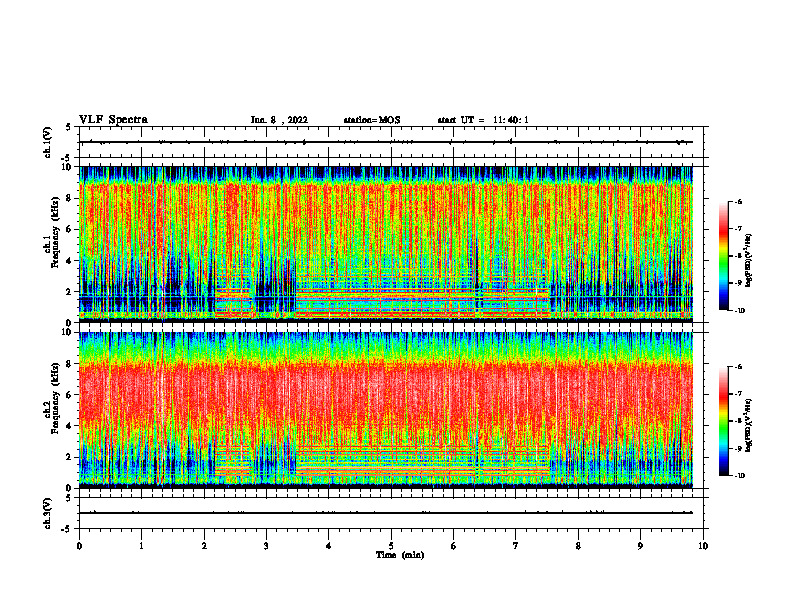792x612 pixels.
Task: Click the ch.2 color bar log(PSD) label
Action: tap(749, 425)
